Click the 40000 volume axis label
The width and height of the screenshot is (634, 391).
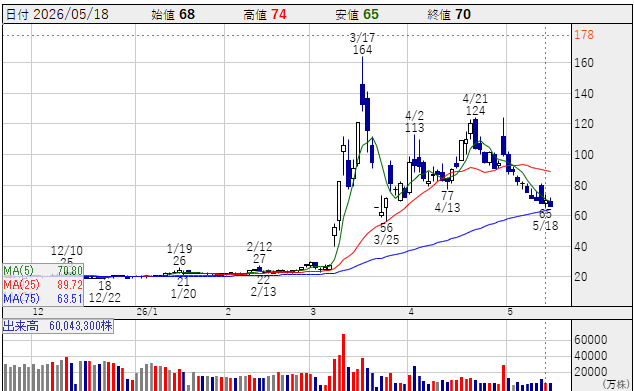coord(590,356)
